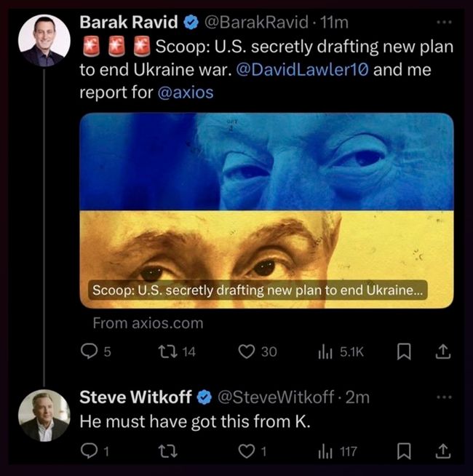
Task: View Barak Ravid's profile picture
Action: (x=44, y=40)
